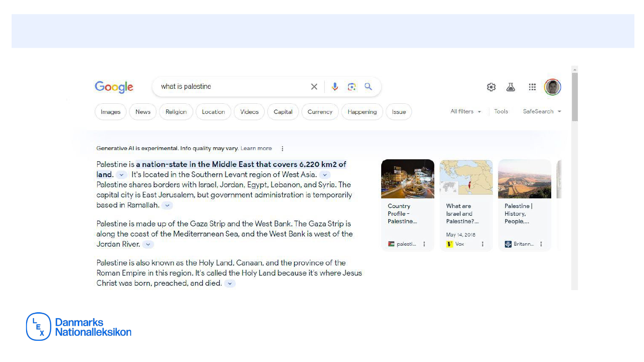Select the Videos filter chip

[249, 112]
